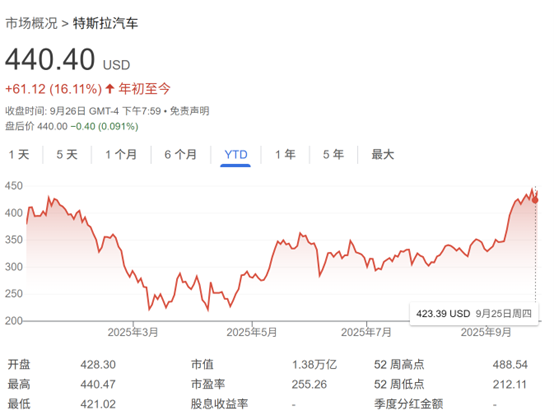The width and height of the screenshot is (554, 420).
Task: Click the red upward arrow icon
Action: click(110, 88)
